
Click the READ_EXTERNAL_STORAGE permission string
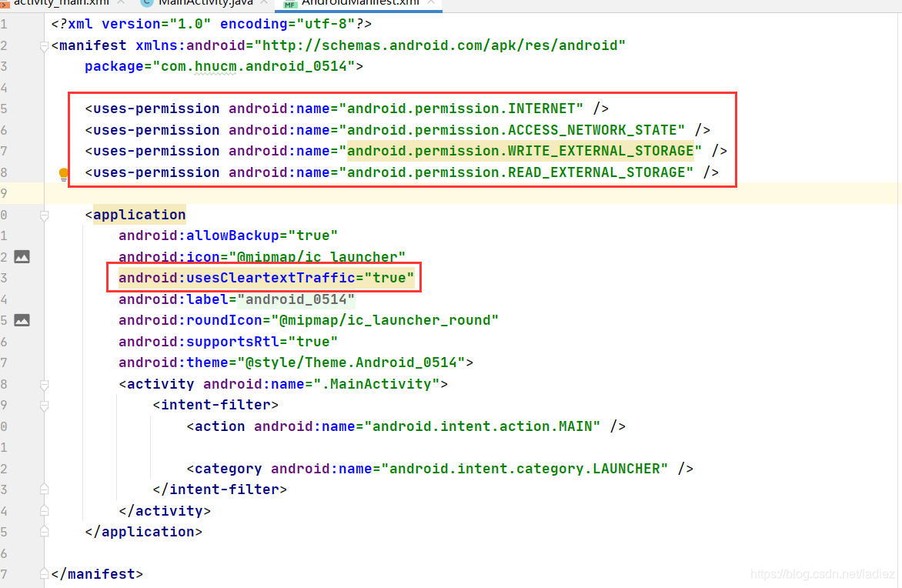[516, 172]
